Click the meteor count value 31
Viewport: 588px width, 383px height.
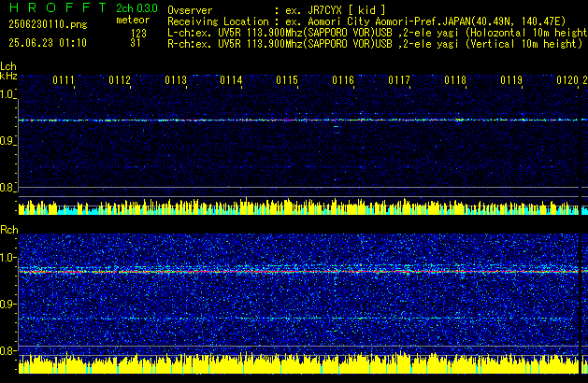click(x=136, y=43)
